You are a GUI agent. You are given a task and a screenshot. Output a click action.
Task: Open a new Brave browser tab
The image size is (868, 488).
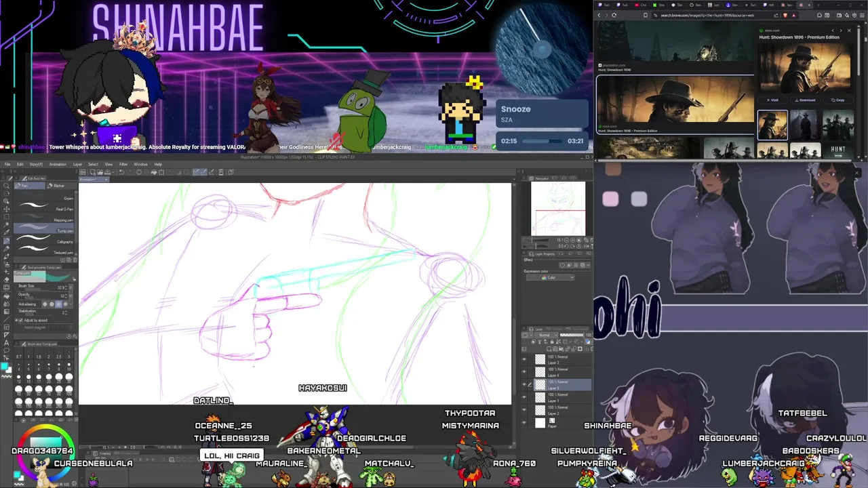(818, 5)
